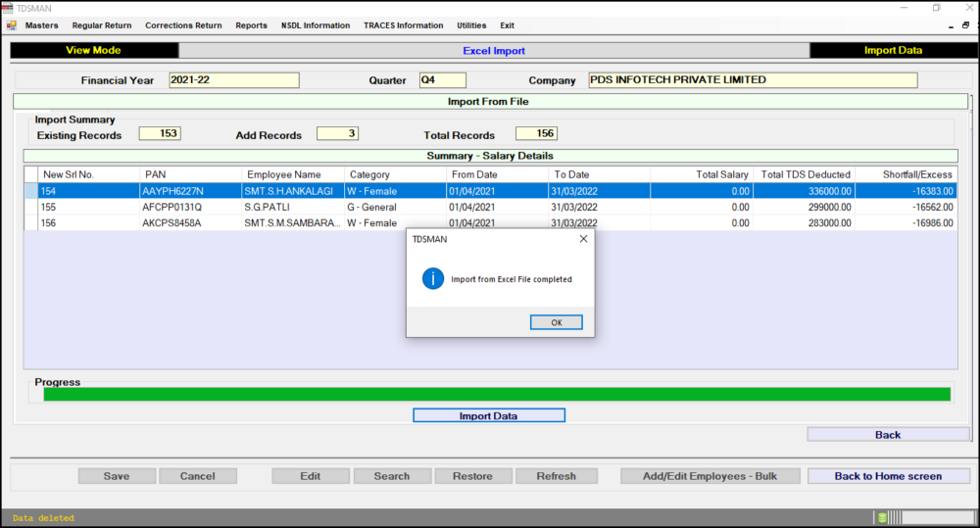Viewport: 980px width, 528px height.
Task: Close the TDSMAN message dialog with the X
Action: [x=583, y=239]
